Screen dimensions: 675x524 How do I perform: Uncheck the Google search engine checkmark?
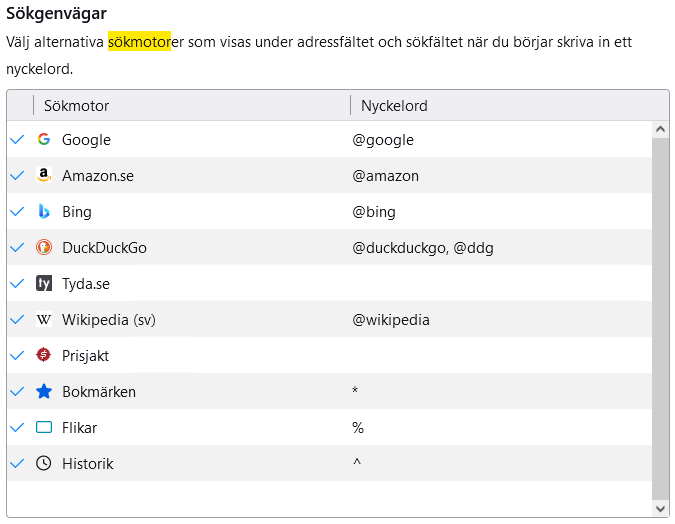click(x=16, y=140)
